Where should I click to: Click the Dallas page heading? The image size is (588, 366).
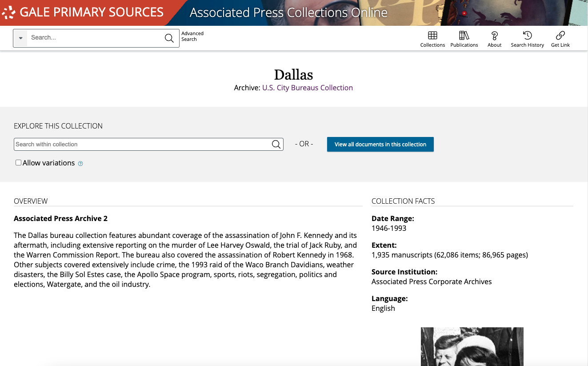[x=293, y=75]
